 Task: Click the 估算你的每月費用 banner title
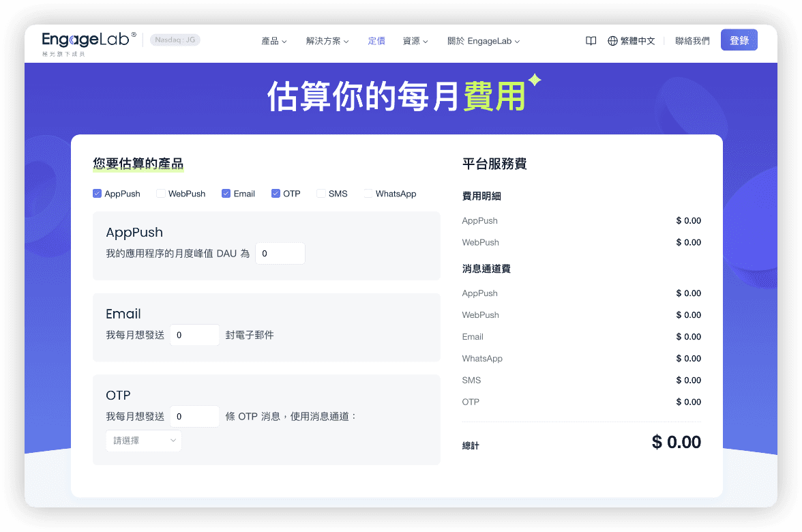click(x=396, y=96)
